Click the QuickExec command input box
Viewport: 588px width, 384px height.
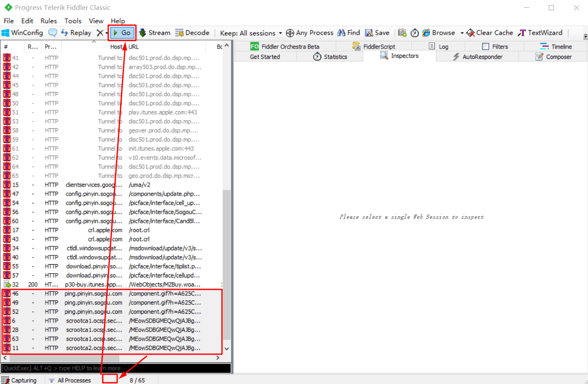point(116,368)
